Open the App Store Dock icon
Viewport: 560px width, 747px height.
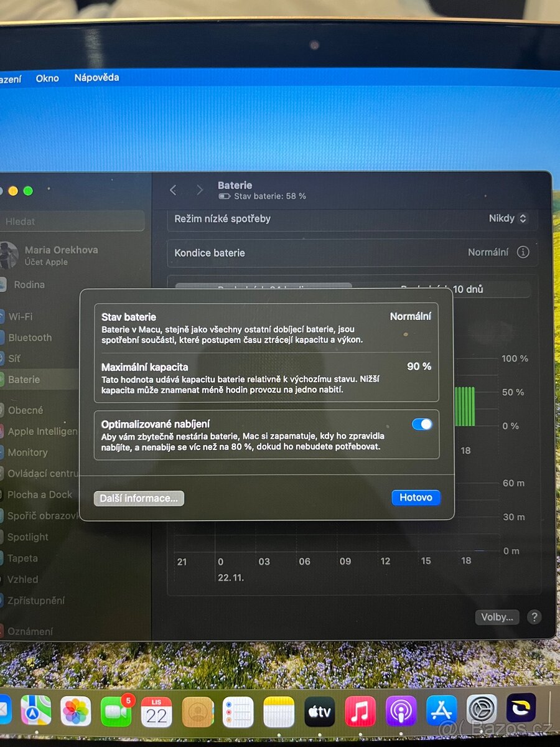coord(441,710)
